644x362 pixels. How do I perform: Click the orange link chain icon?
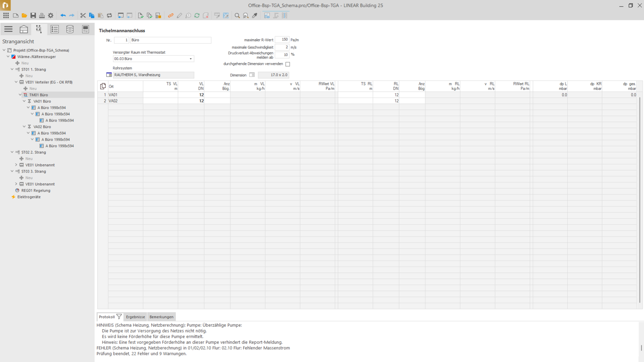tap(171, 16)
